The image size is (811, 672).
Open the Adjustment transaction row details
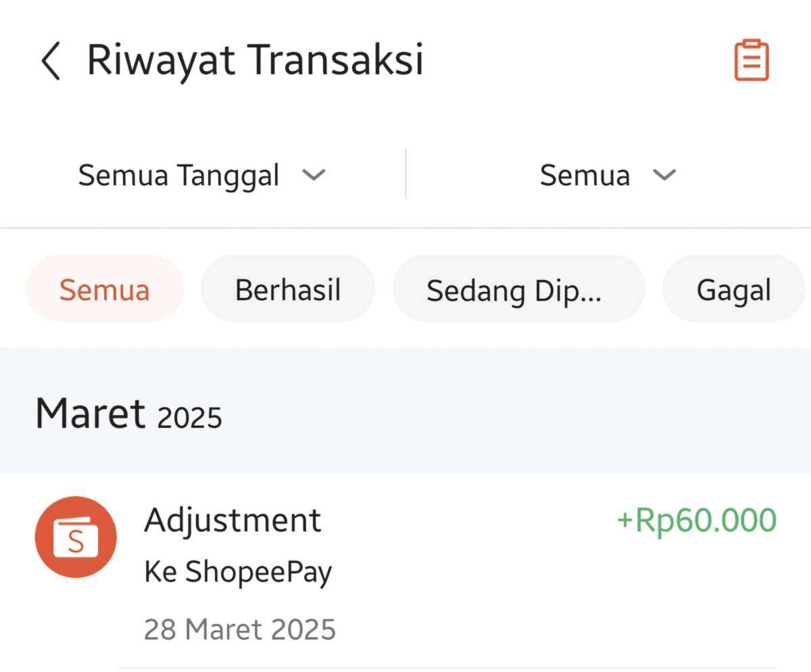pyautogui.click(x=405, y=571)
